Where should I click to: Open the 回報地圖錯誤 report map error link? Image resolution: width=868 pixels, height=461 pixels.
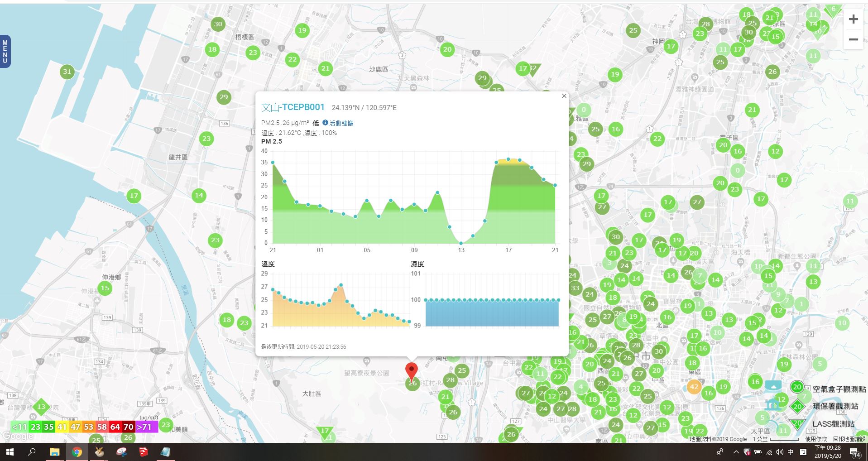click(849, 439)
